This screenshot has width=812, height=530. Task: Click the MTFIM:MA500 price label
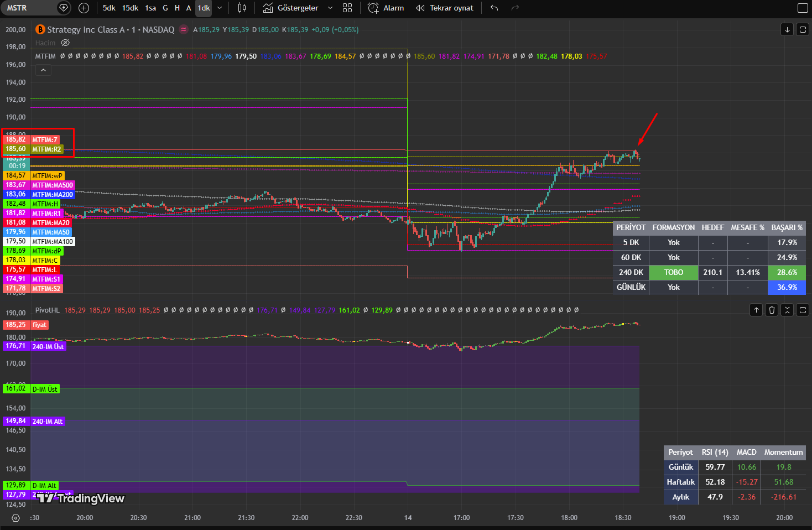pos(53,185)
